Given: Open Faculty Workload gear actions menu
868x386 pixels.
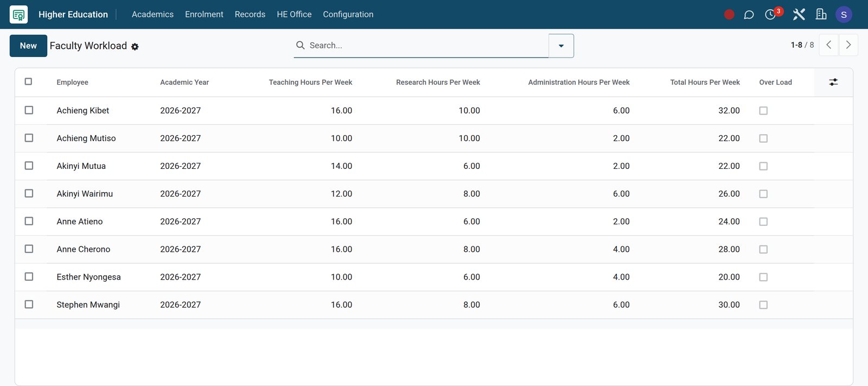Looking at the screenshot, I should point(135,47).
